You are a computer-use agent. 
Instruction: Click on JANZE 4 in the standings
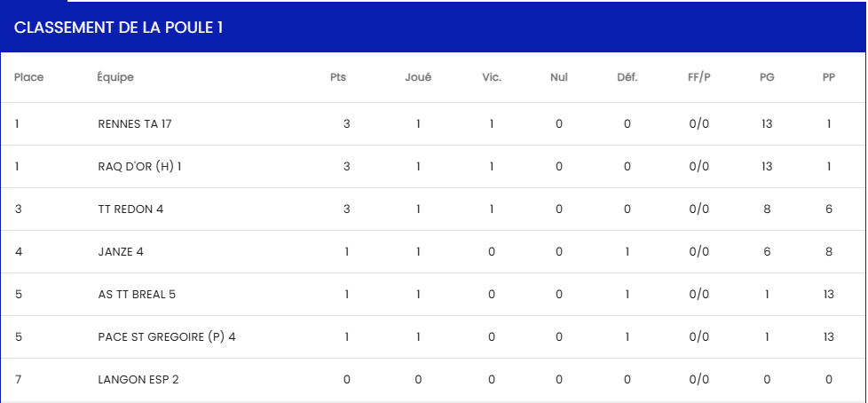click(x=121, y=252)
